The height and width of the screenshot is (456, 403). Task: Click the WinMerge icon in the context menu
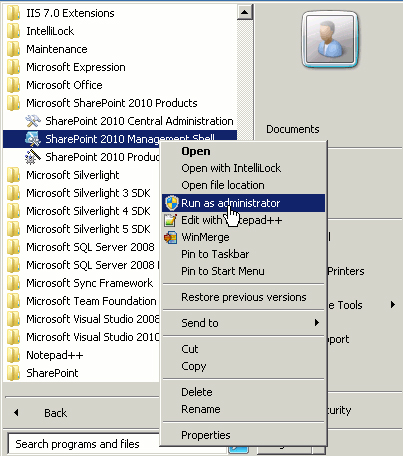click(171, 237)
